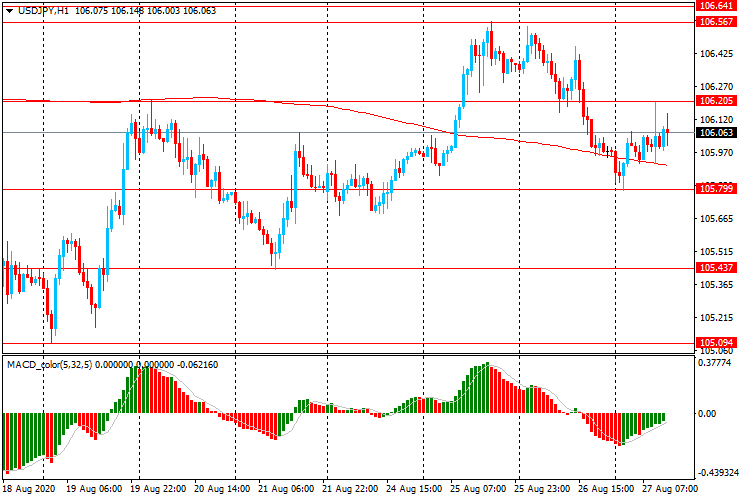The height and width of the screenshot is (500, 740).
Task: Select the 106.205 level label
Action: coord(716,101)
